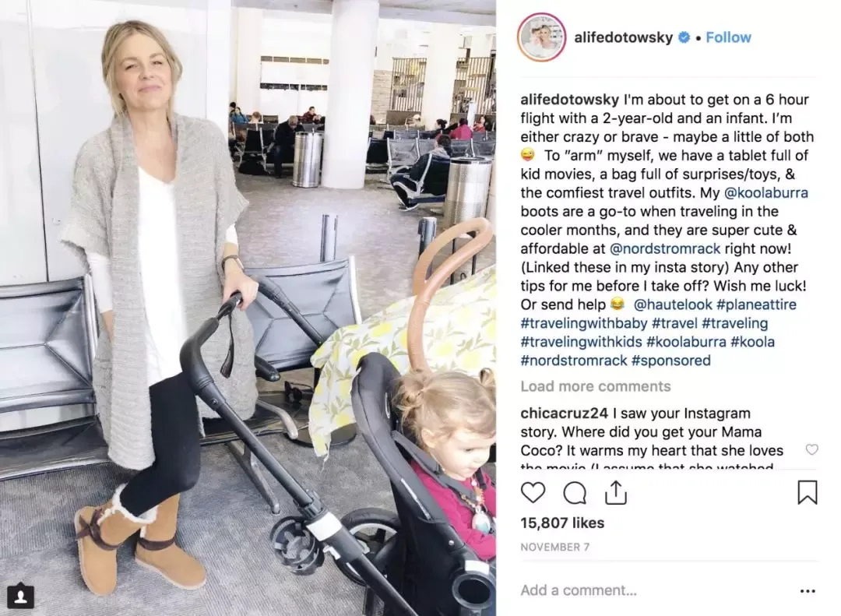Image resolution: width=841 pixels, height=616 pixels.
Task: View the 15,807 likes list
Action: coord(562,523)
